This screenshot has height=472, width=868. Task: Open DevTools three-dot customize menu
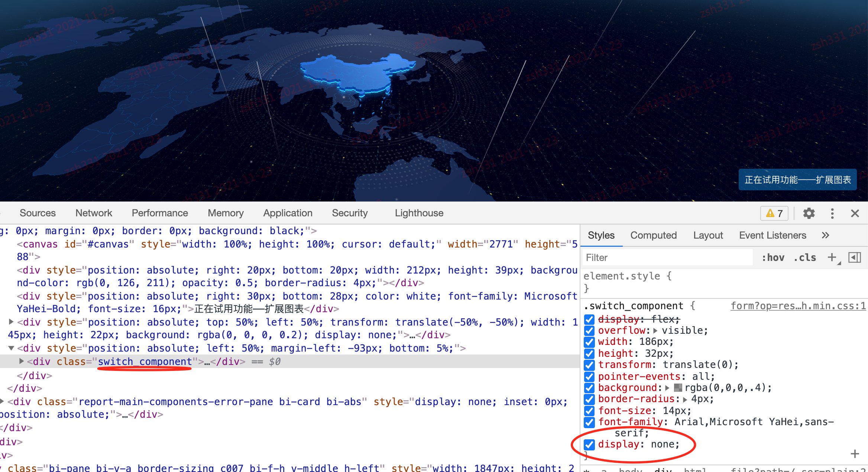click(x=832, y=213)
